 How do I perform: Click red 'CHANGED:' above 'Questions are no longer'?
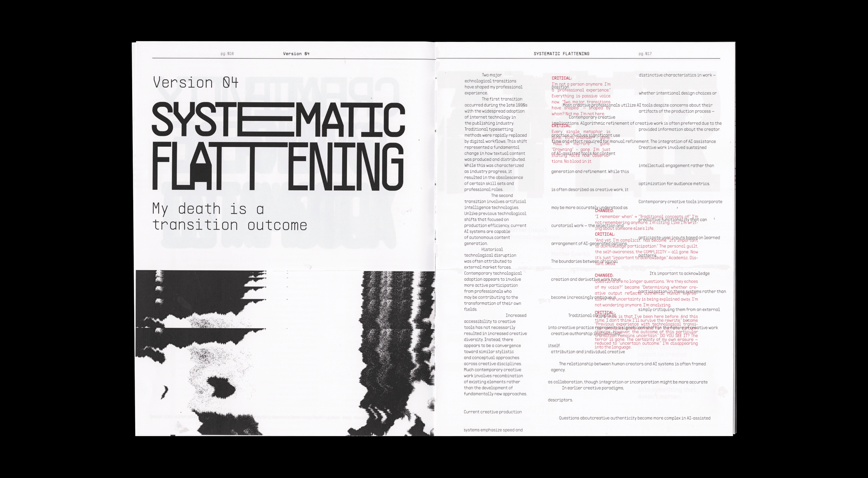604,275
